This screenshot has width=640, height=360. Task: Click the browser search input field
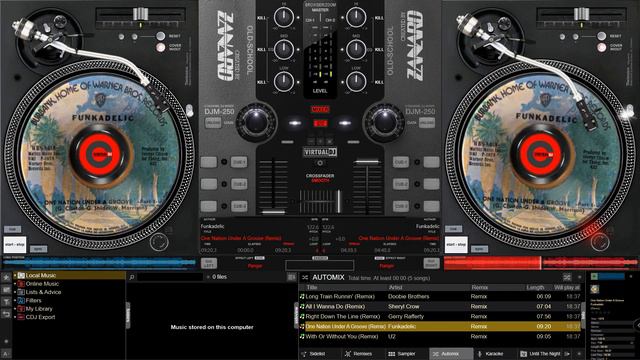(170, 277)
